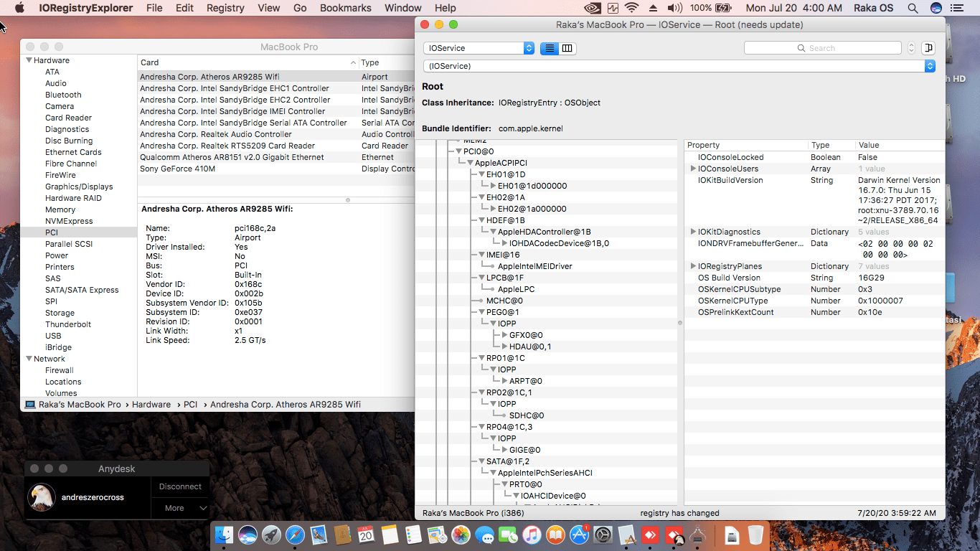Open the Go menu
980x551 pixels.
(300, 8)
